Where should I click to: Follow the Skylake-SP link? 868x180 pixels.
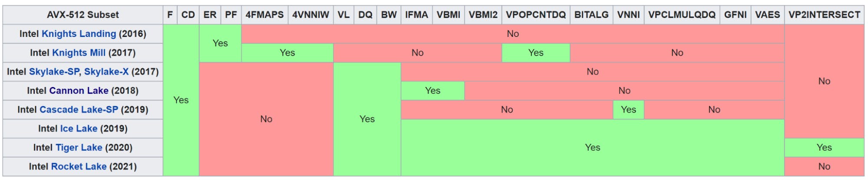(54, 72)
